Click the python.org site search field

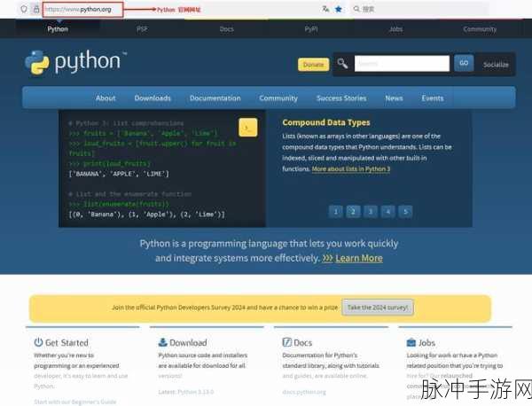tap(402, 64)
